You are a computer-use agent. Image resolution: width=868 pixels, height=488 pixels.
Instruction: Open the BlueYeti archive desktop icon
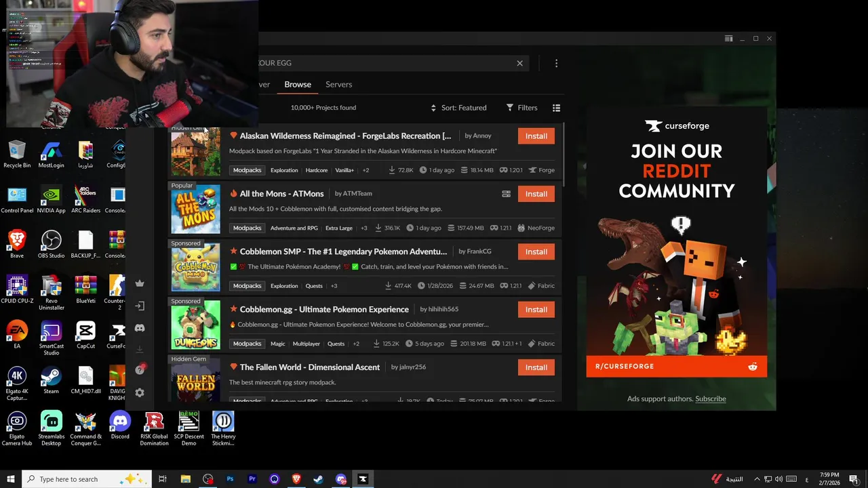(85, 289)
